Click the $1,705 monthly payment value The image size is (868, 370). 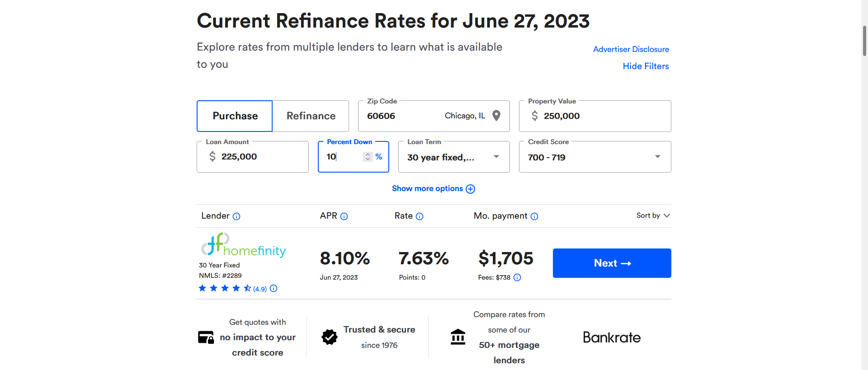(x=506, y=258)
